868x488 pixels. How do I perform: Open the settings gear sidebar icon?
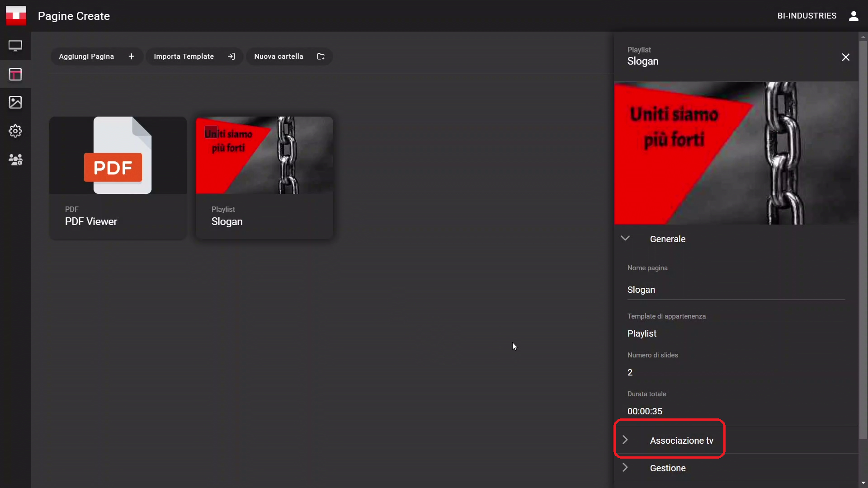pyautogui.click(x=15, y=131)
